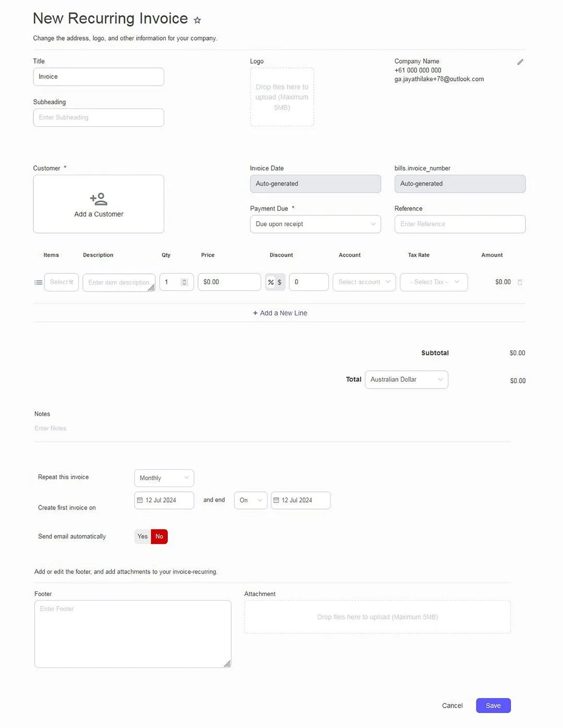The image size is (563, 728).
Task: Set send email automatically to No
Action: (160, 537)
